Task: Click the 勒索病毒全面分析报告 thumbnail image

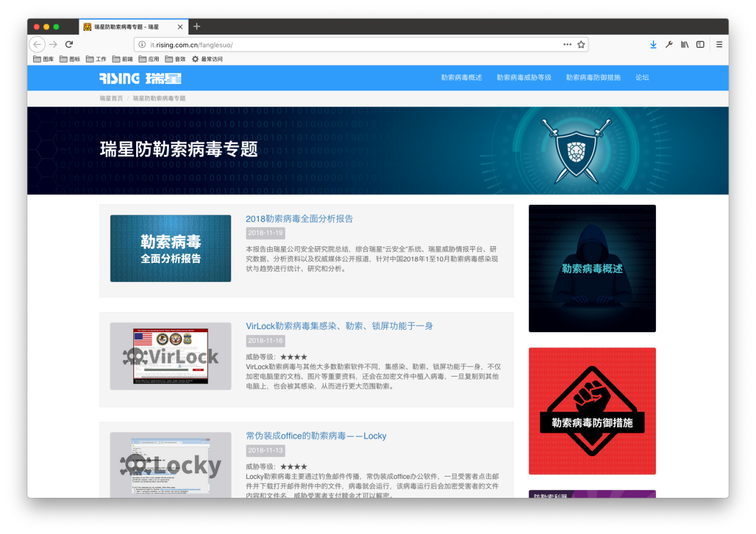Action: [171, 248]
